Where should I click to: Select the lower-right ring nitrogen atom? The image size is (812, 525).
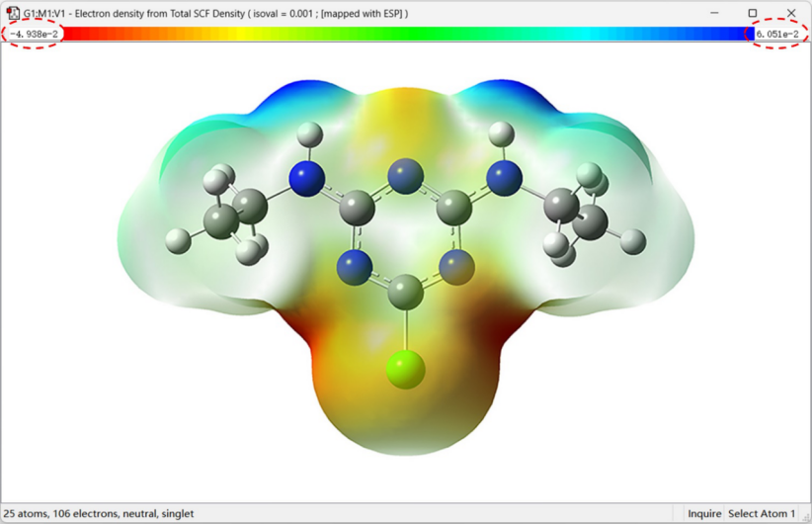(x=456, y=267)
